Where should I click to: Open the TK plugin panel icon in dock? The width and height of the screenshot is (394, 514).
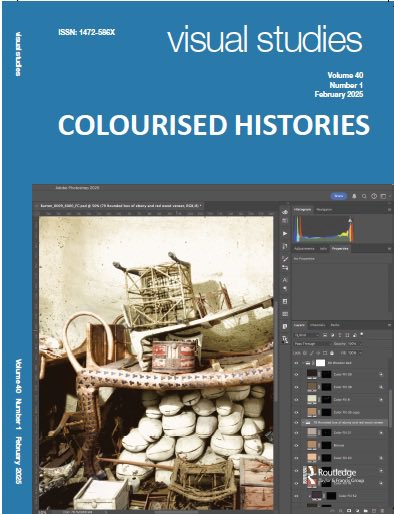point(285,340)
